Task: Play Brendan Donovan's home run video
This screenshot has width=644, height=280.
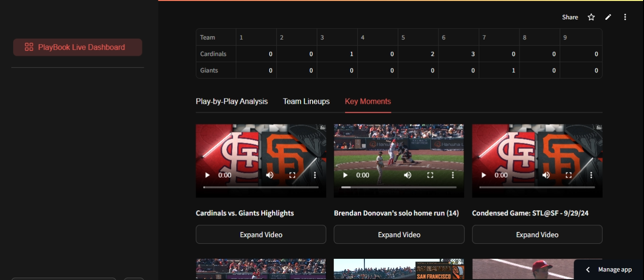Action: click(346, 175)
